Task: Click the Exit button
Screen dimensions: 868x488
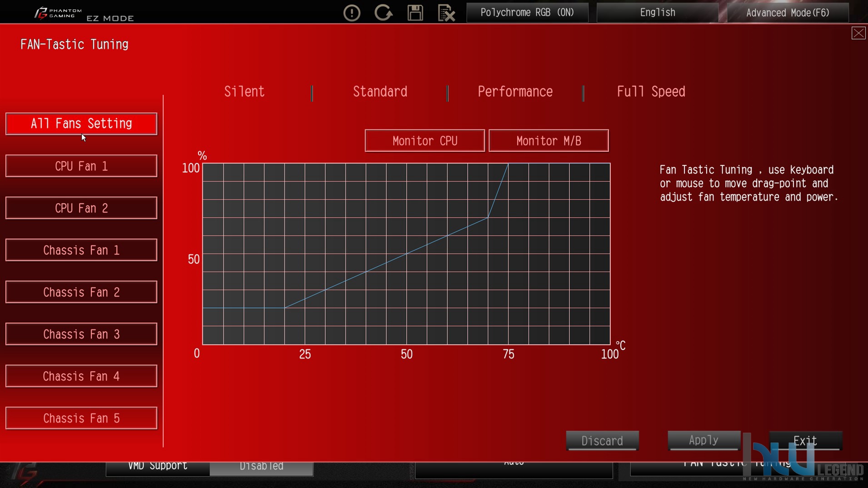Action: (x=805, y=441)
